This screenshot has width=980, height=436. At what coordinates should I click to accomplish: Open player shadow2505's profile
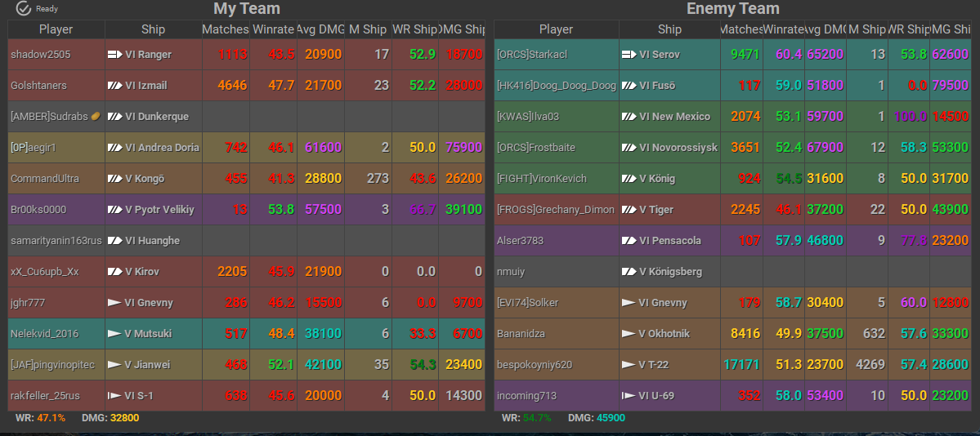[x=40, y=55]
